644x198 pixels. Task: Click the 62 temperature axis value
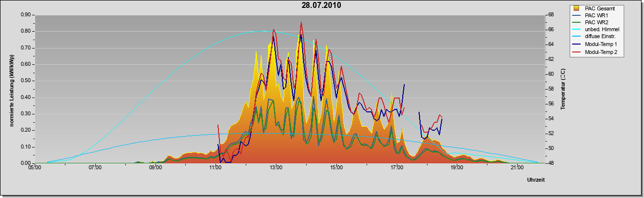coord(550,59)
